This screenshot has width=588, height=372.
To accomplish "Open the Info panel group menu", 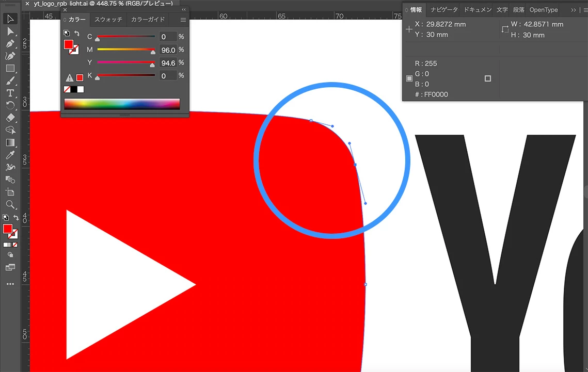I will (x=585, y=10).
